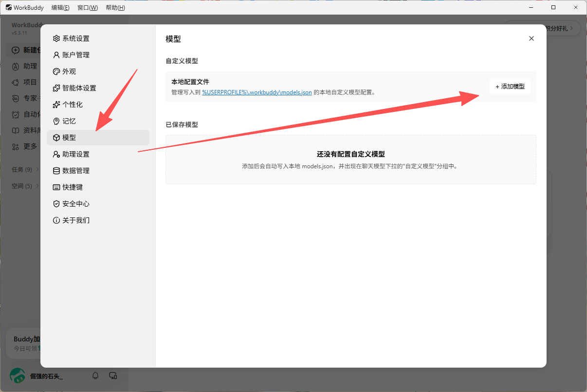Click the 助理 item in main sidebar
Image resolution: width=587 pixels, height=392 pixels.
point(24,66)
